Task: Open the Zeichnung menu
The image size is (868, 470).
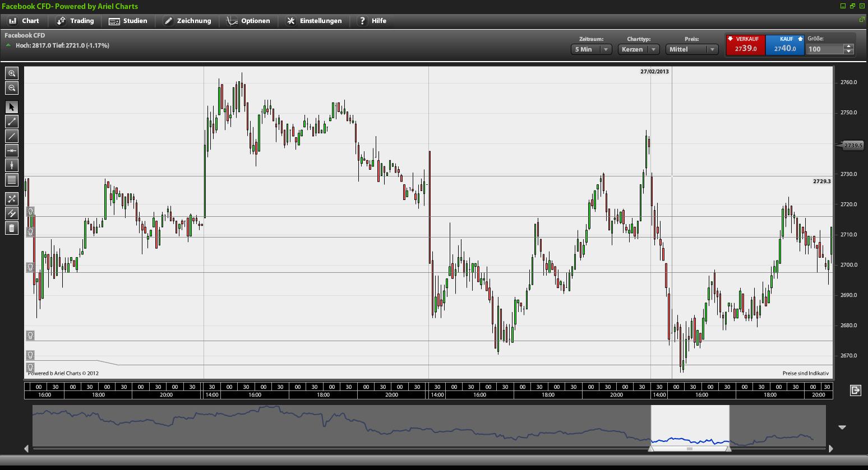Action: click(x=187, y=21)
